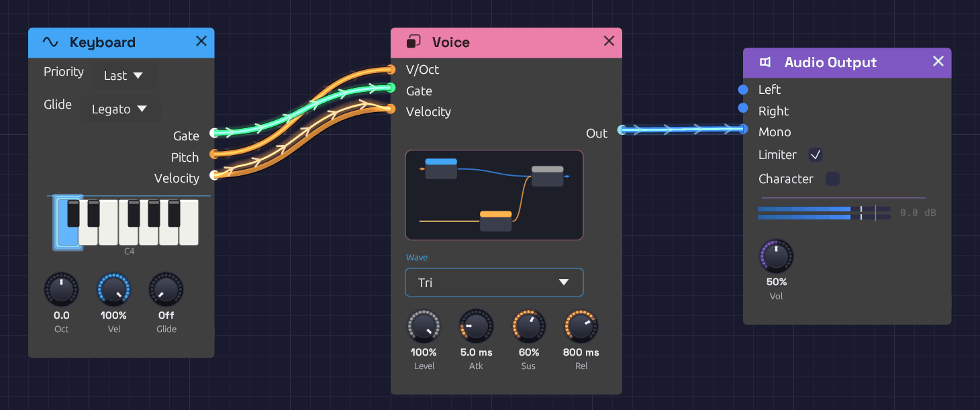This screenshot has height=410, width=980.
Task: Click the 0.0 dB level readout
Action: coord(918,213)
